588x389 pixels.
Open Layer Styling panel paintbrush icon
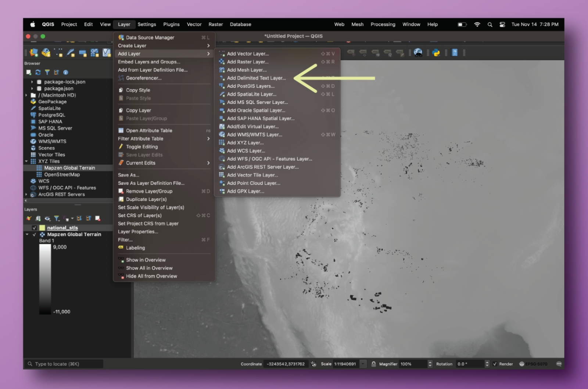(x=29, y=218)
